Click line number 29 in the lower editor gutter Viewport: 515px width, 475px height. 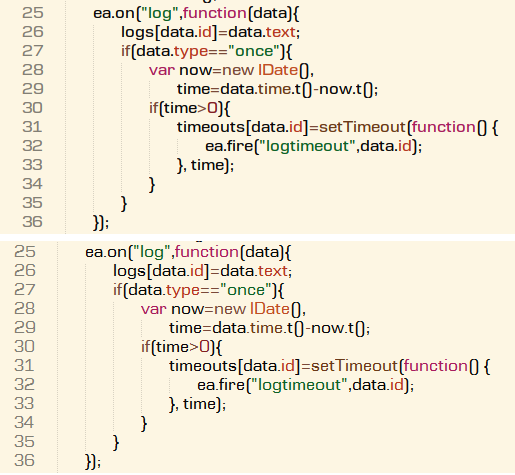(x=25, y=328)
